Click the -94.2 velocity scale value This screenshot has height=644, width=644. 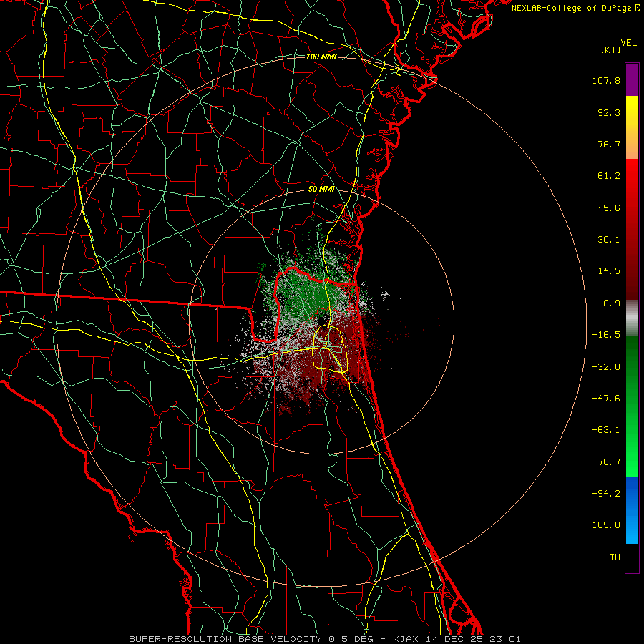pyautogui.click(x=606, y=494)
